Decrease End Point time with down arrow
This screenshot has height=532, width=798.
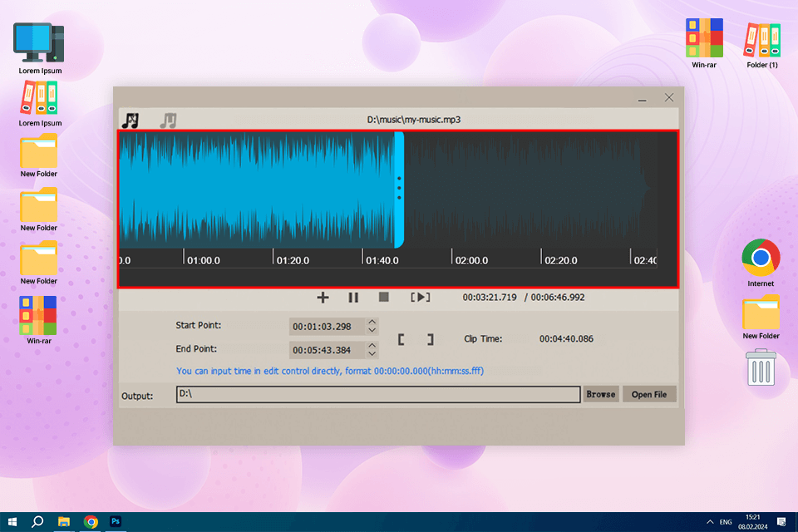coord(372,353)
